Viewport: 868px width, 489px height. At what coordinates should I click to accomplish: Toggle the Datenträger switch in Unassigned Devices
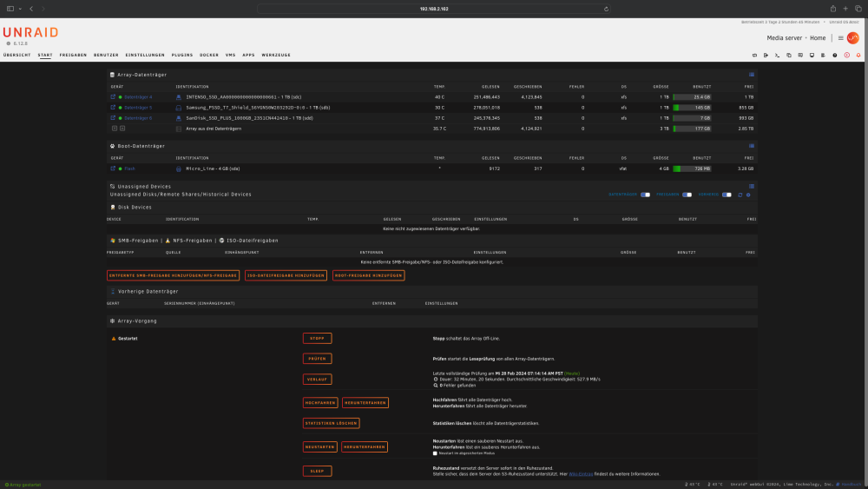pyautogui.click(x=646, y=195)
